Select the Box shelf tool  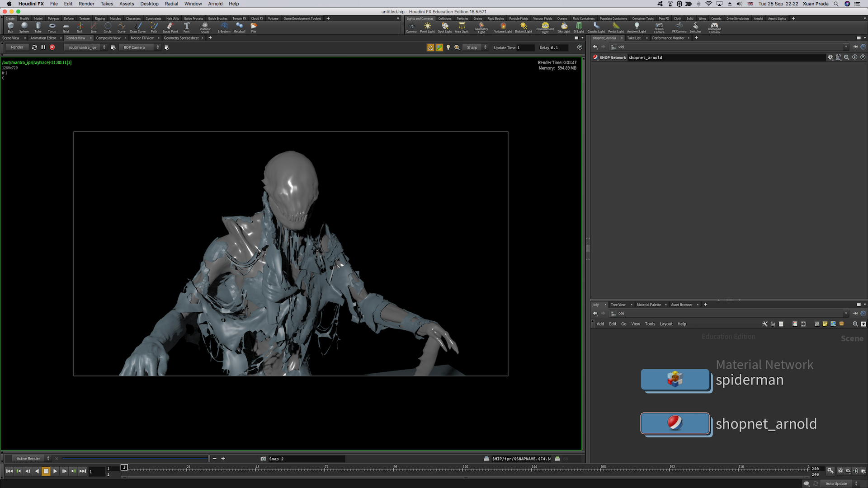[10, 28]
